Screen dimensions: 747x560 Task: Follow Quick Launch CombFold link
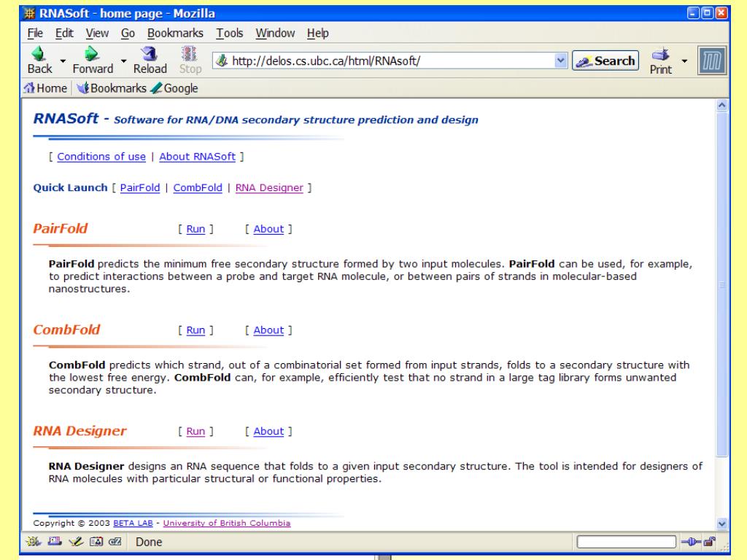coord(198,187)
